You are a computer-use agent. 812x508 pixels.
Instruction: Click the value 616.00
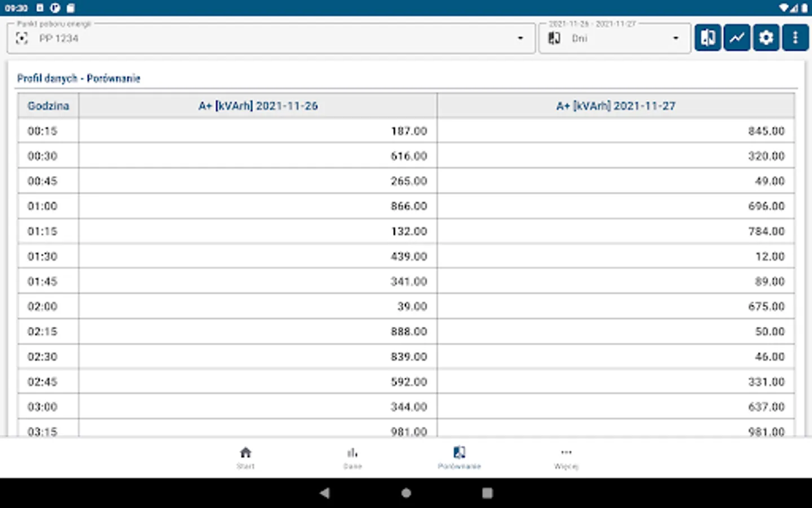coord(409,156)
